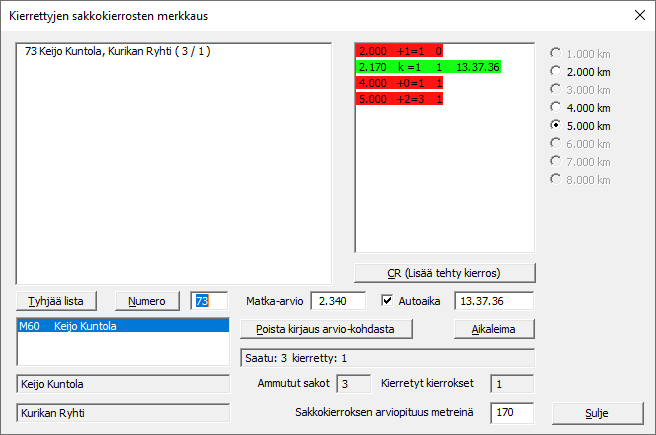Close dialog with the Sulje button
Viewport: 656px width, 435px height.
pos(597,412)
